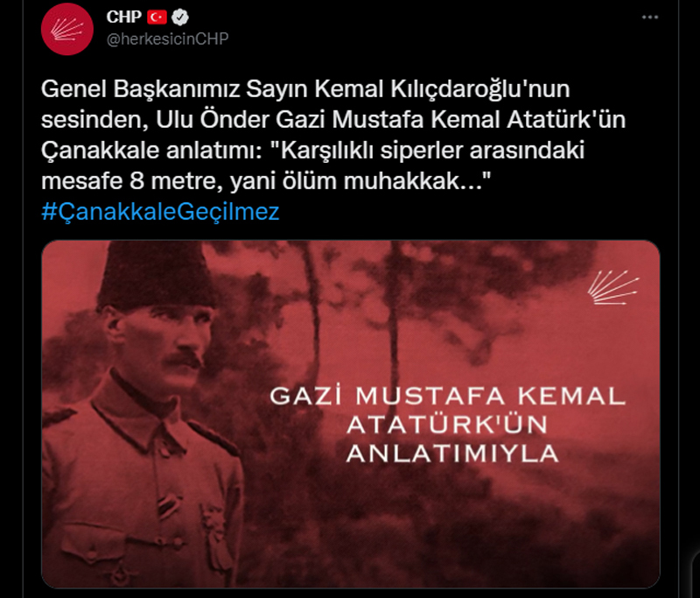The height and width of the screenshot is (598, 700).
Task: Click the "GAZİ MUSTAFA KEMAL" heading in media
Action: [448, 396]
